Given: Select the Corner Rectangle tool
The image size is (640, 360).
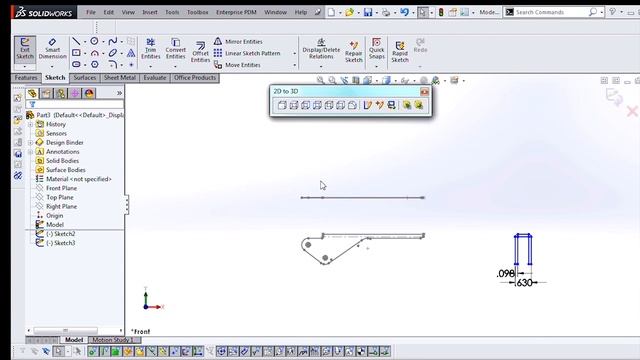Looking at the screenshot, I should tap(76, 53).
